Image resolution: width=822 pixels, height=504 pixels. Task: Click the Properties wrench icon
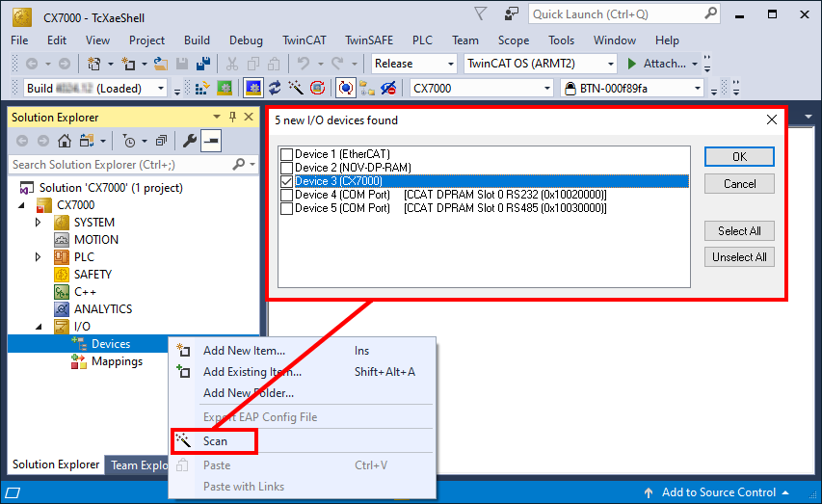point(189,141)
